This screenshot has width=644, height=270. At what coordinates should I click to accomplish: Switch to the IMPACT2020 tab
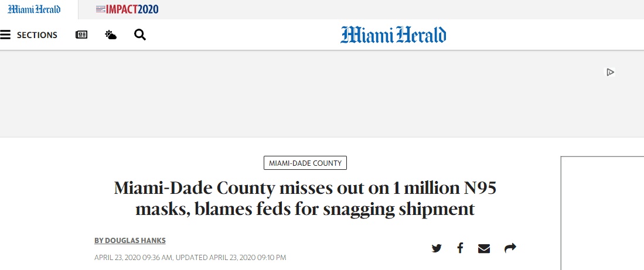(132, 9)
